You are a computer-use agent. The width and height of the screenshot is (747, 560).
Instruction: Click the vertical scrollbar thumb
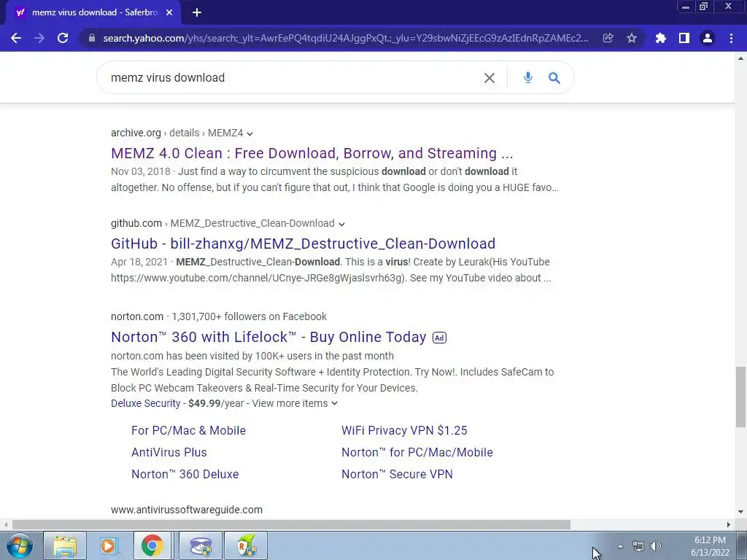point(740,397)
